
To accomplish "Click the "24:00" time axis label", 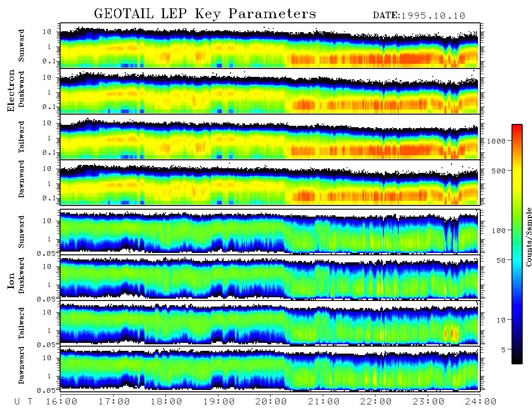I will pyautogui.click(x=481, y=402).
